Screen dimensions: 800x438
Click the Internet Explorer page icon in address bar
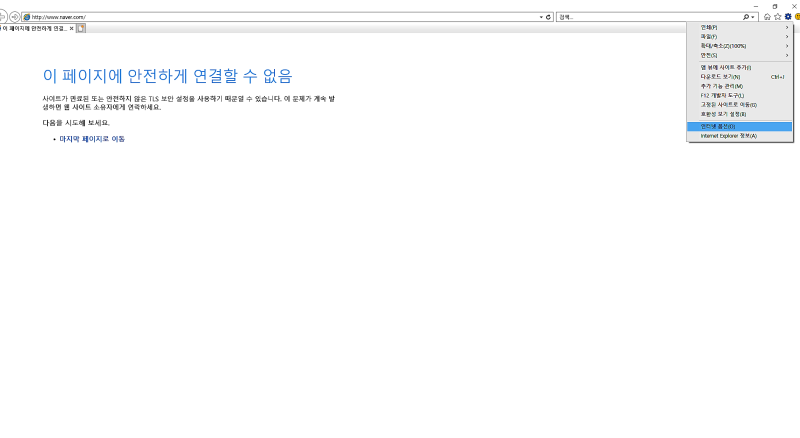[27, 17]
